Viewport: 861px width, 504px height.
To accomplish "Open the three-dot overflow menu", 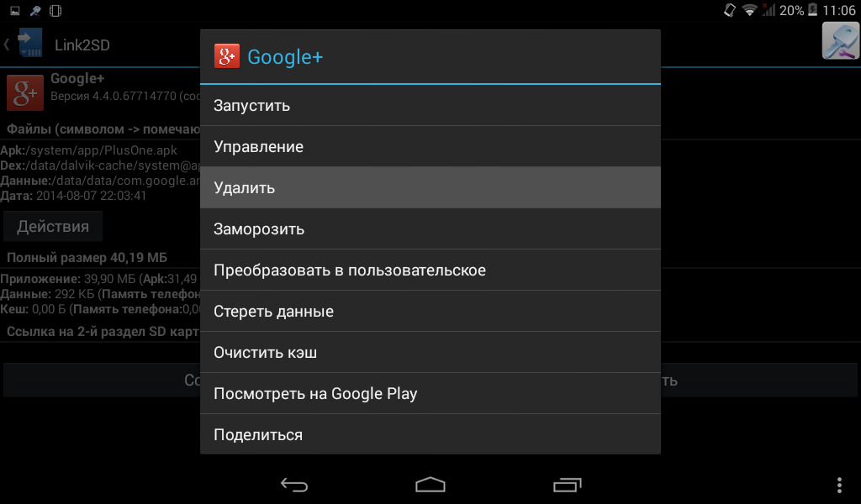I will pos(839,485).
